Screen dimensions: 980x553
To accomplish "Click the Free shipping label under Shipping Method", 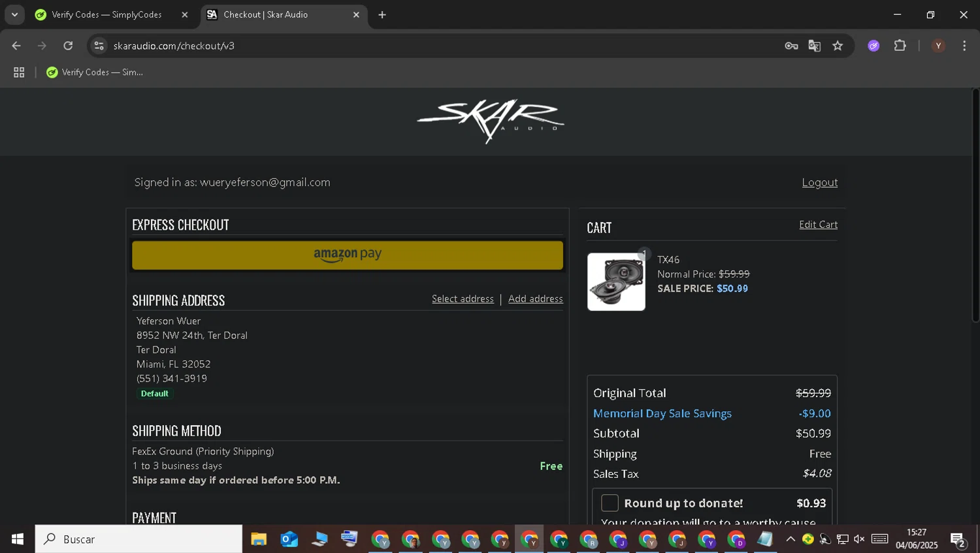I will coord(551,466).
